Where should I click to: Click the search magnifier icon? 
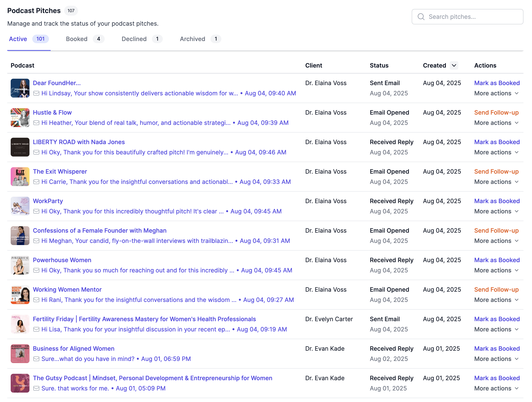point(421,17)
